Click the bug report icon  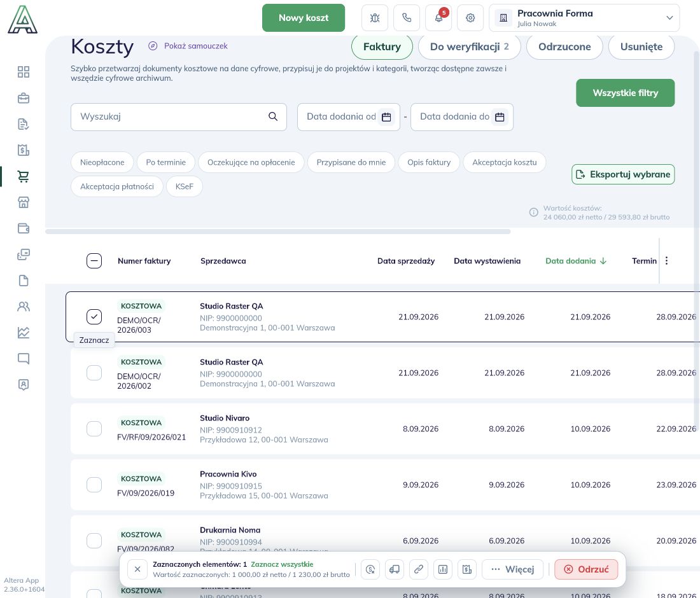coord(375,18)
